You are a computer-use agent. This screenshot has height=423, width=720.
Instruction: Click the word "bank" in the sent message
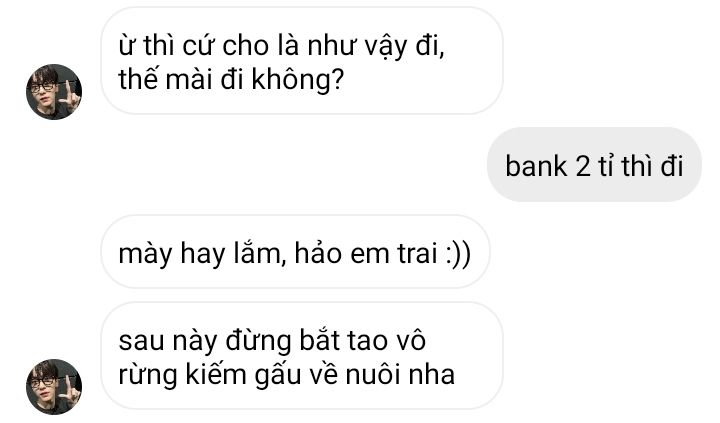pyautogui.click(x=536, y=165)
